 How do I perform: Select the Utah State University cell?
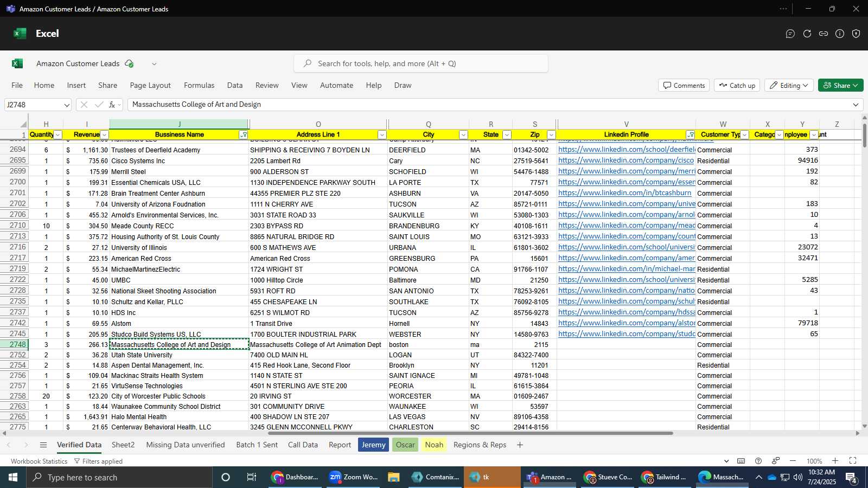coord(179,355)
